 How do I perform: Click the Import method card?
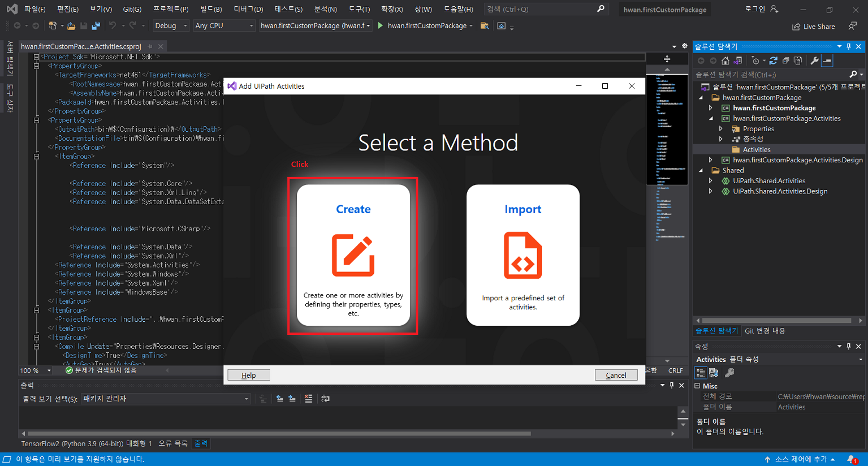click(x=523, y=255)
